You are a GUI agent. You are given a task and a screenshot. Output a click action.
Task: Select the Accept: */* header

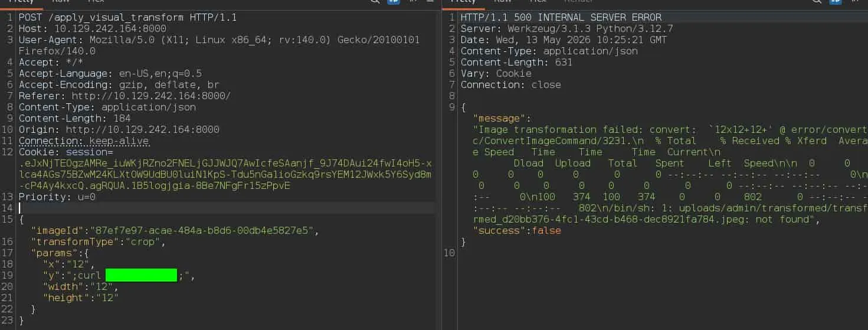coord(51,62)
